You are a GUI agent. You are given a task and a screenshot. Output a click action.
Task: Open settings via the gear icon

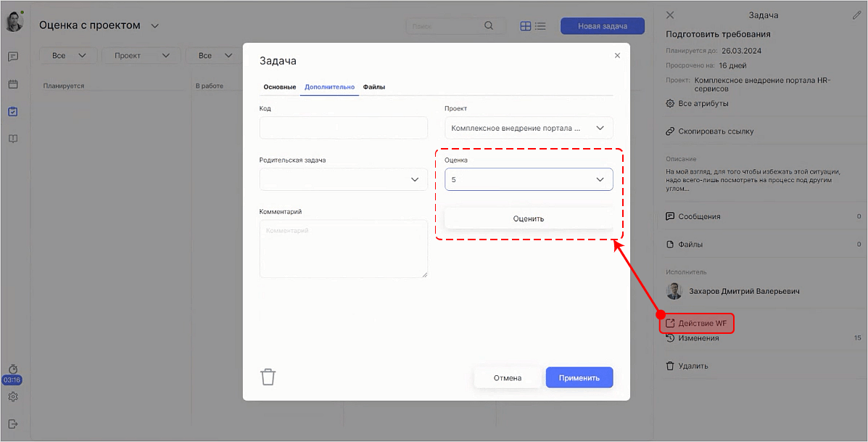coord(12,396)
